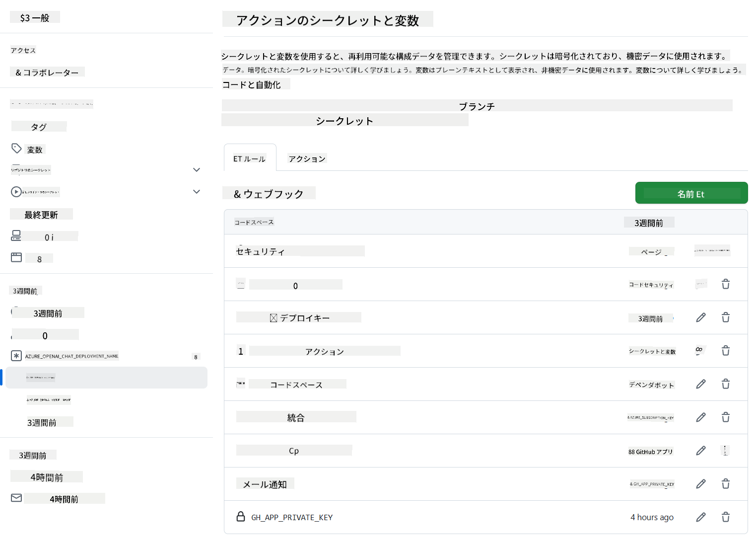
Task: Click コードセキュリティ in the 0 row
Action: pos(651,285)
